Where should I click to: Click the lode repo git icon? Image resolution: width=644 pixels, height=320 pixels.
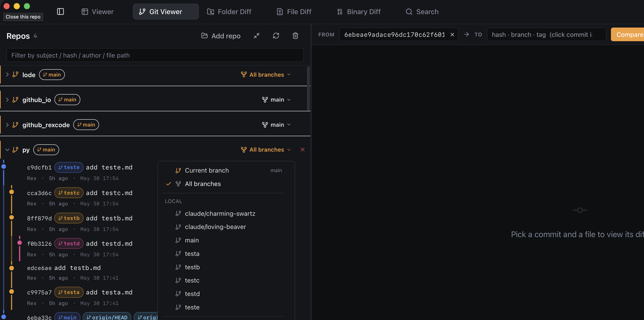click(15, 74)
